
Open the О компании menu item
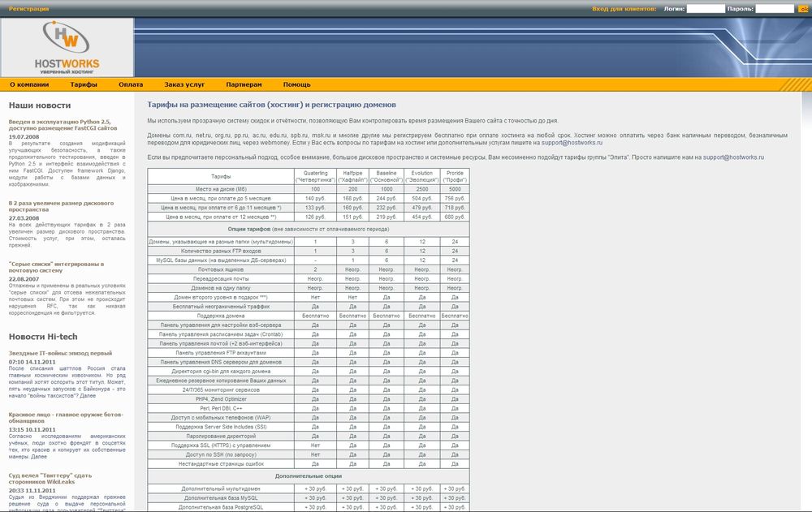click(29, 84)
